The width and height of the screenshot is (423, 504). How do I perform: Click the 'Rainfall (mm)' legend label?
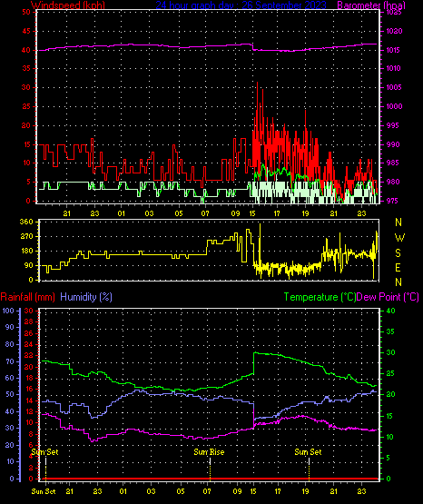(x=27, y=297)
